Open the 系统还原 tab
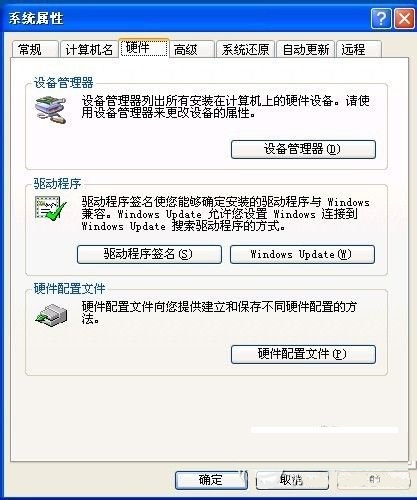 245,50
